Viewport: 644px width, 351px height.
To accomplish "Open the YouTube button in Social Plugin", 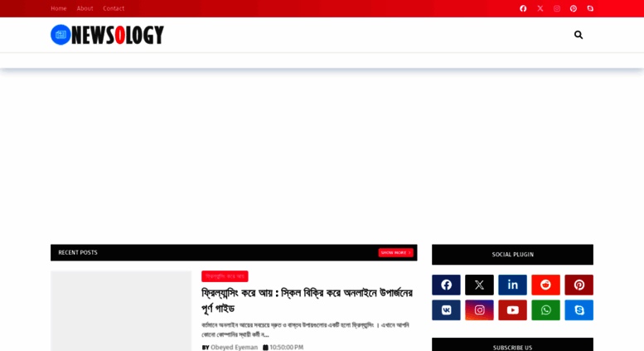I will pyautogui.click(x=512, y=310).
